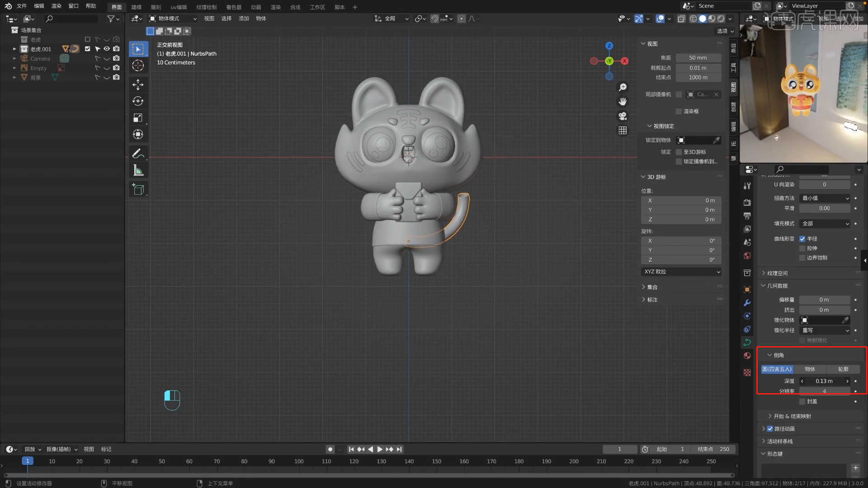Select the Scale tool icon

(138, 118)
